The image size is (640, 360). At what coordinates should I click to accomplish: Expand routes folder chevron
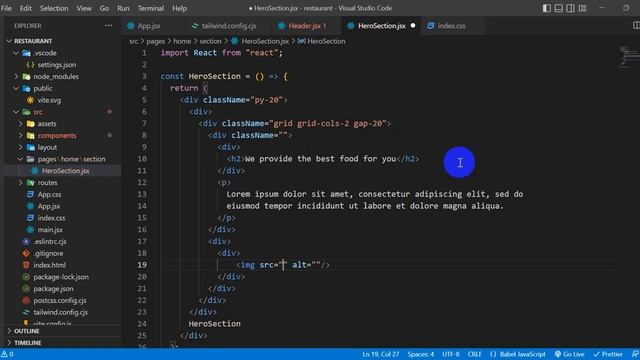tap(20, 183)
